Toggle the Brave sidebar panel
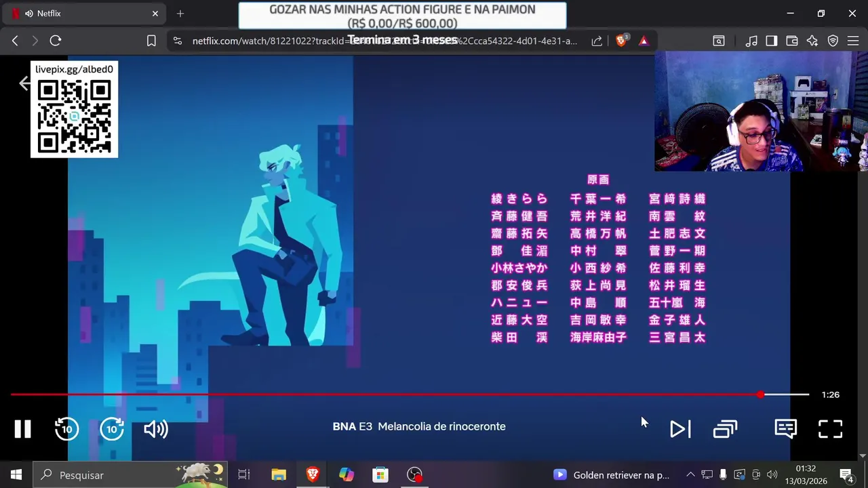The height and width of the screenshot is (488, 868). click(x=772, y=41)
